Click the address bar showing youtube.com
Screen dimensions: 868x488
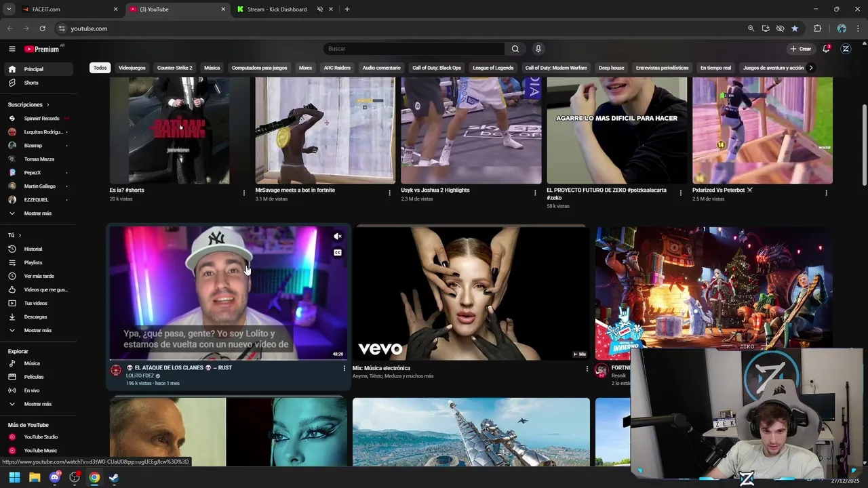click(x=400, y=28)
